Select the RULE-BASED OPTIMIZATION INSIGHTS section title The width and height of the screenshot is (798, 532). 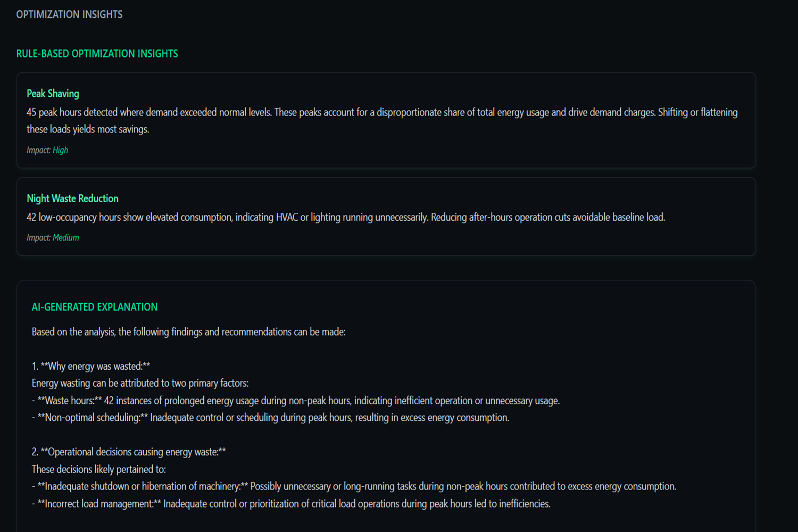pos(97,54)
